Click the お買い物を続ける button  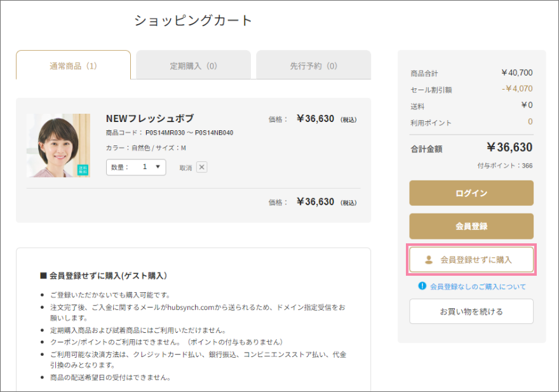(x=471, y=311)
